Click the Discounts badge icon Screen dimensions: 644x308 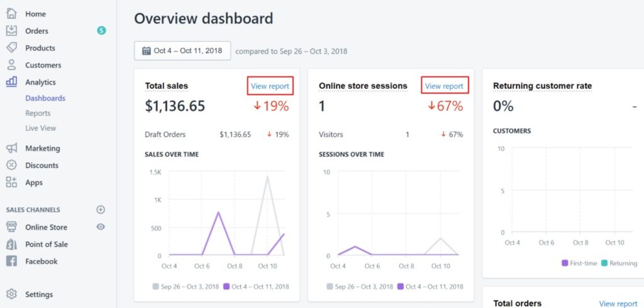pos(11,165)
